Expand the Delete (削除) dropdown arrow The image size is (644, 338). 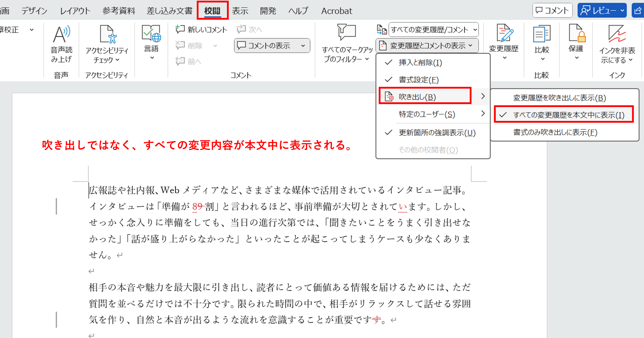[215, 46]
